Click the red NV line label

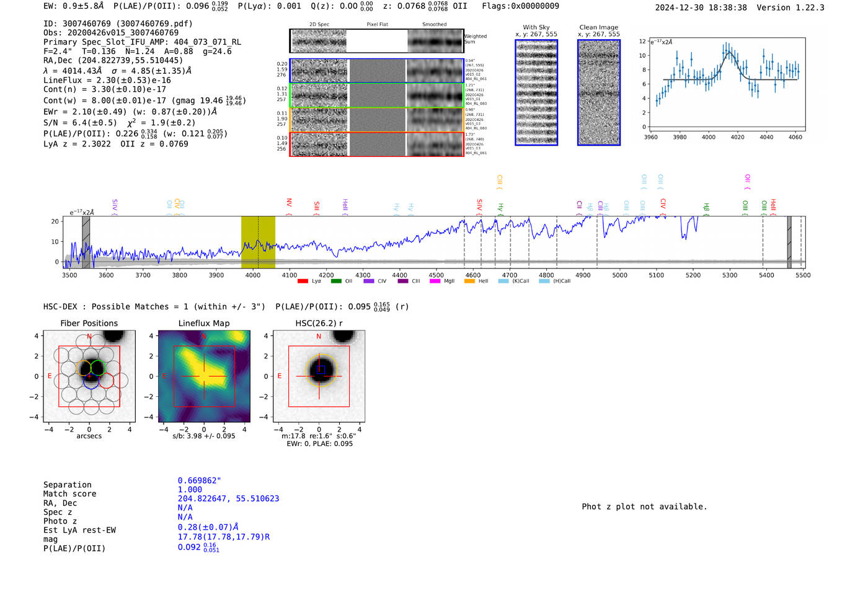point(289,207)
